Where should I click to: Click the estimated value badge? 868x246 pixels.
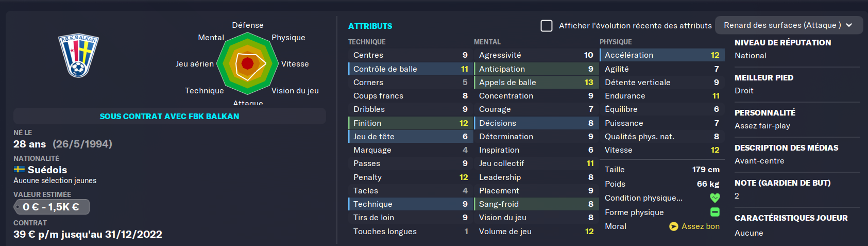tap(52, 207)
